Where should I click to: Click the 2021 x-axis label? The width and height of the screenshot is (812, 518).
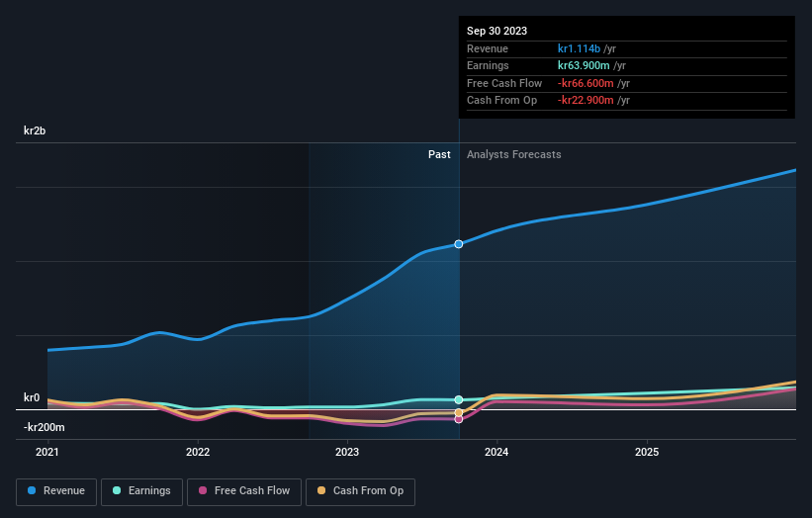[x=47, y=452]
